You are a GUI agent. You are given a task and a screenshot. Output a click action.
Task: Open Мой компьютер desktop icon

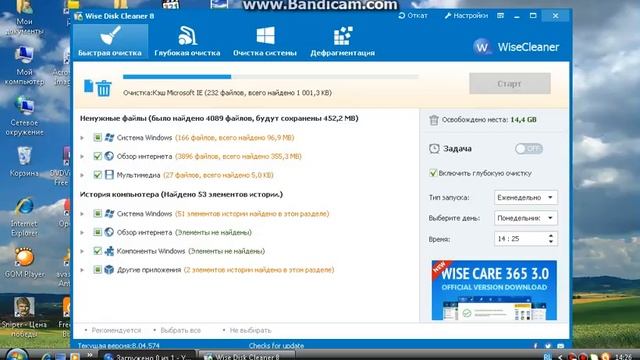(24, 66)
